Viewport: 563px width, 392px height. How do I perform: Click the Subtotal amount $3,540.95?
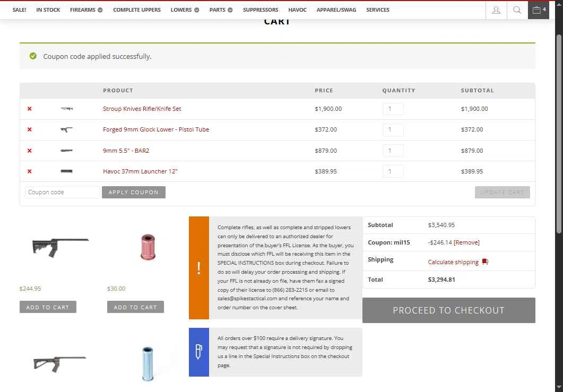[441, 225]
